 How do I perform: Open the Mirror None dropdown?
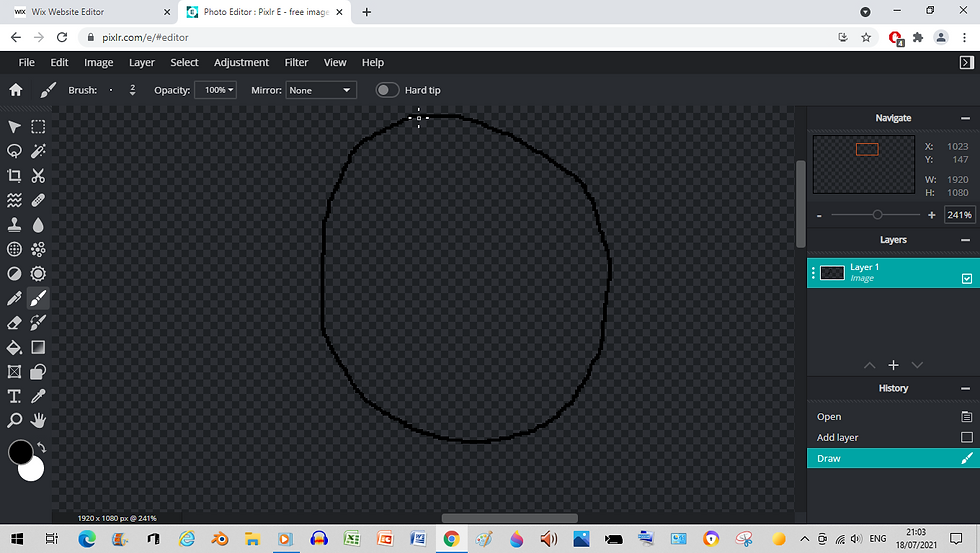point(321,90)
